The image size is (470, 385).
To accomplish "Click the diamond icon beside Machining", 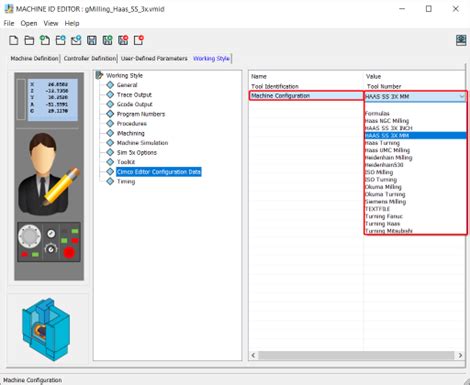I will [x=110, y=133].
